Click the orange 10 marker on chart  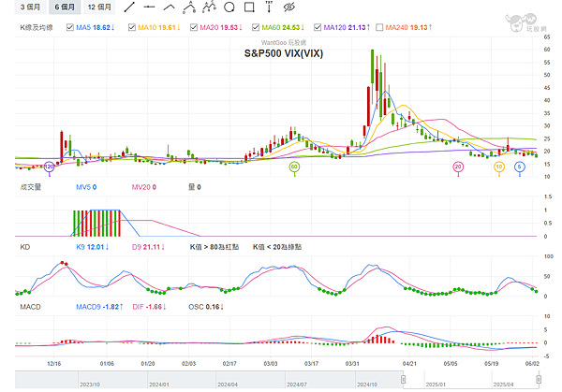[x=499, y=167]
